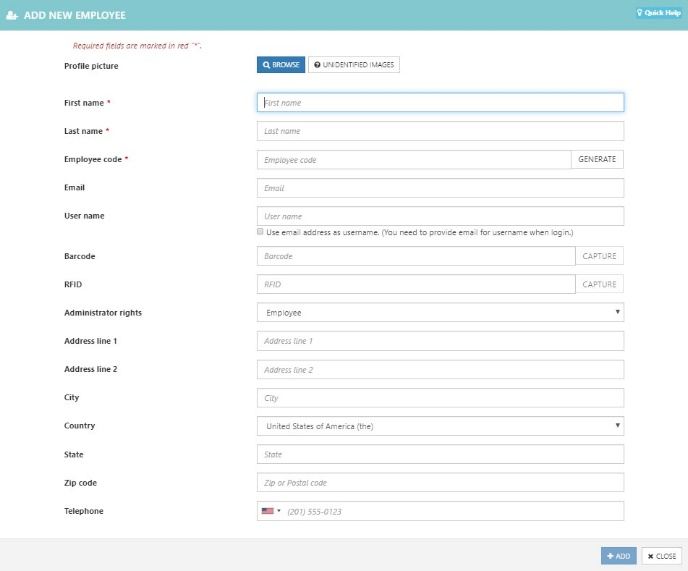Image resolution: width=688 pixels, height=571 pixels.
Task: Focus the Last name input
Action: pyautogui.click(x=440, y=131)
